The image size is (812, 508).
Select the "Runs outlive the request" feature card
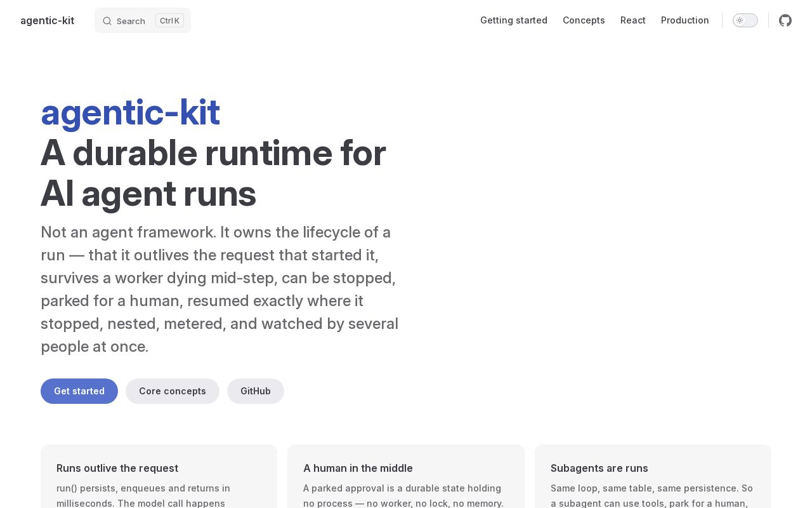(x=159, y=476)
